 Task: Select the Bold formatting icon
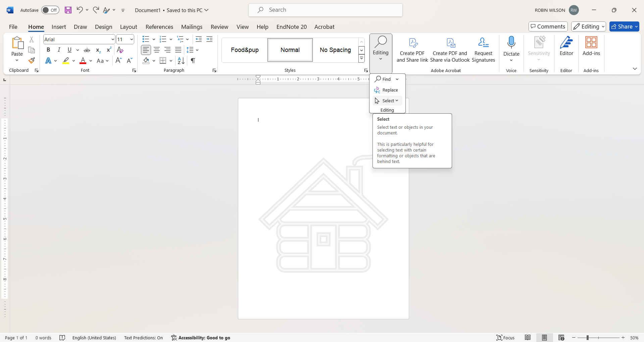click(48, 50)
